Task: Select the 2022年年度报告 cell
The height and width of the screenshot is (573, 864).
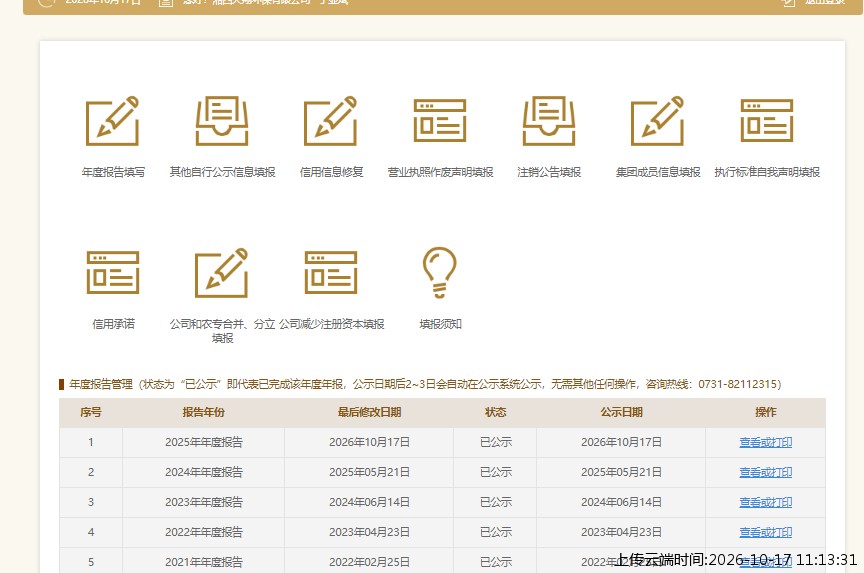Action: point(203,532)
